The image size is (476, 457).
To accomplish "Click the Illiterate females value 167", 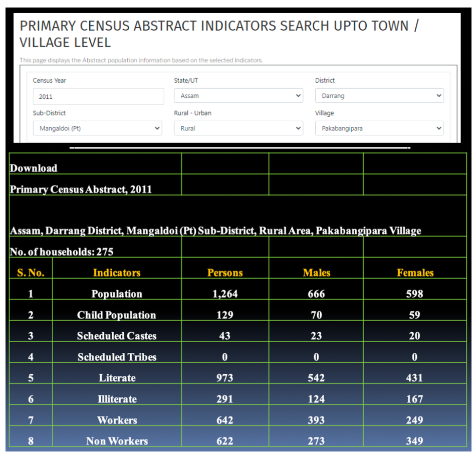I will point(415,399).
